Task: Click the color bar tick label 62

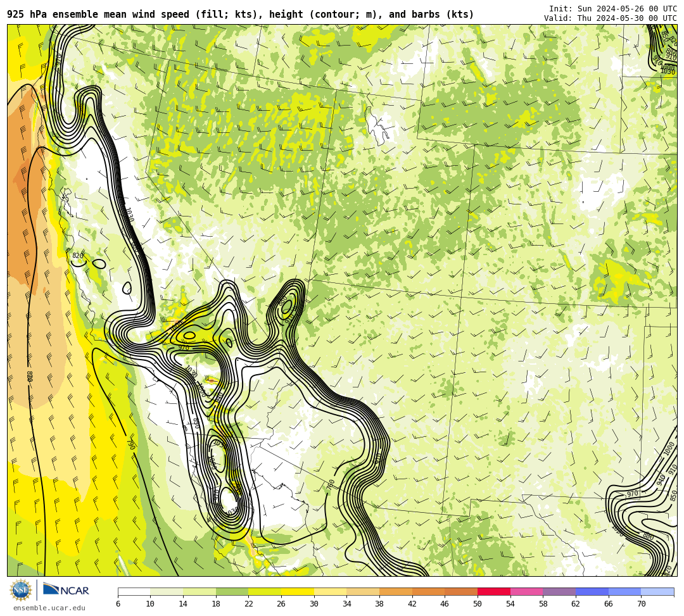Action: [576, 604]
